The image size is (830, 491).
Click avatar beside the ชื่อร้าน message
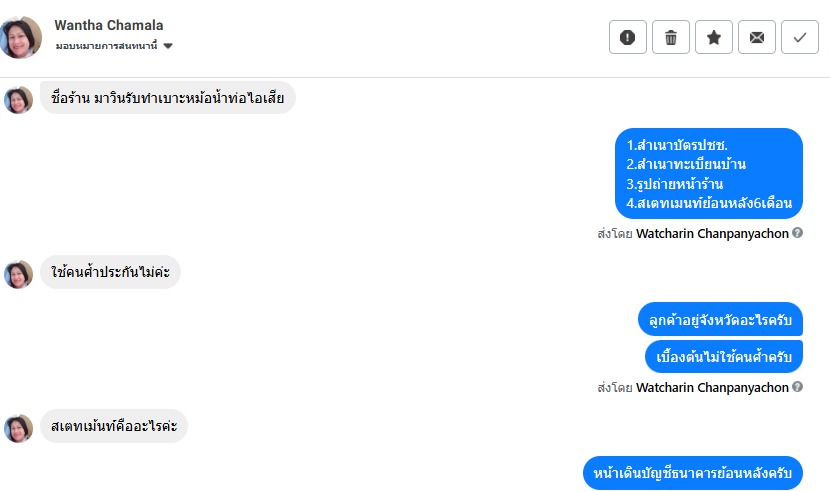(x=19, y=99)
